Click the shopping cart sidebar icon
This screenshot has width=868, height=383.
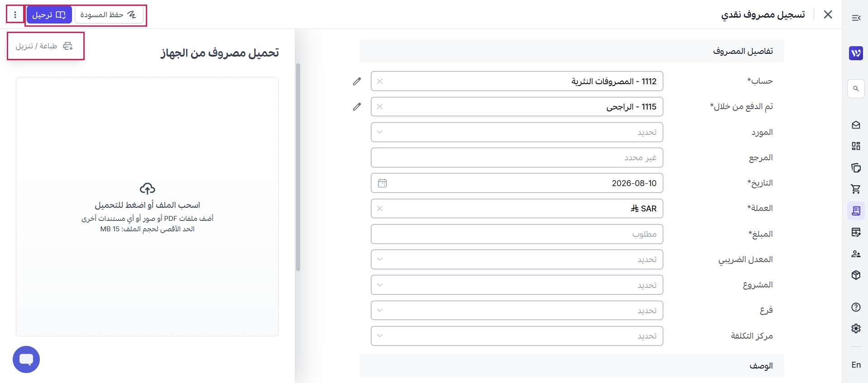(855, 189)
